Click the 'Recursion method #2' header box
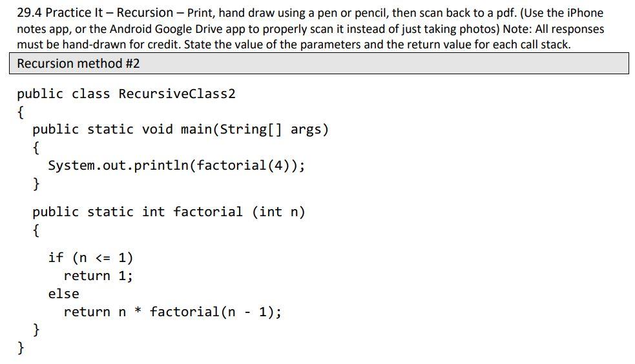Image resolution: width=635 pixels, height=364 pixels. [x=319, y=63]
